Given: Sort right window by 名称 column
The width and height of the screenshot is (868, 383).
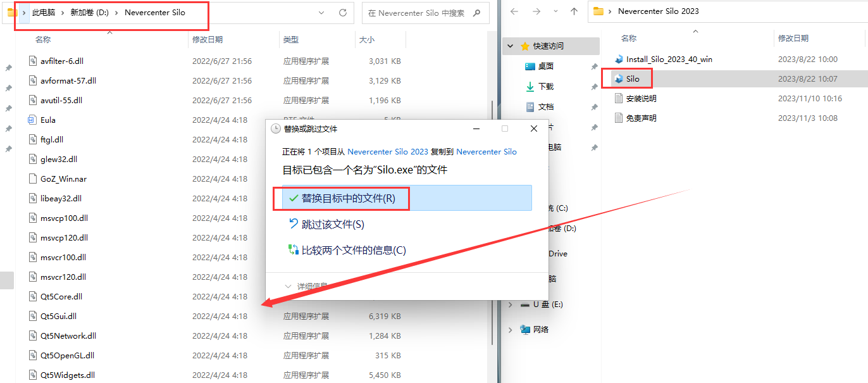Looking at the screenshot, I should [x=629, y=38].
